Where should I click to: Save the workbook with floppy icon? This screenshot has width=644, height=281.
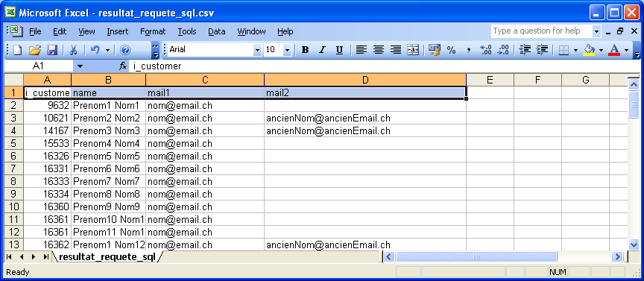tap(53, 50)
